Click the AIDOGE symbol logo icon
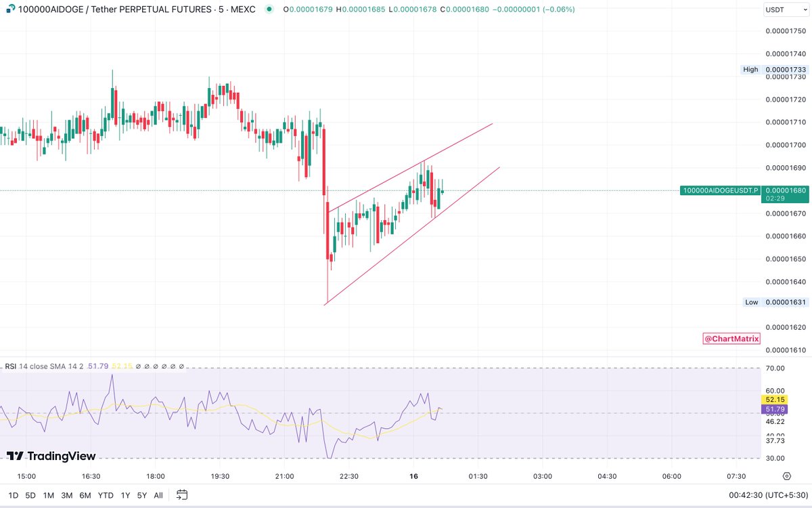The image size is (812, 508). coord(9,10)
